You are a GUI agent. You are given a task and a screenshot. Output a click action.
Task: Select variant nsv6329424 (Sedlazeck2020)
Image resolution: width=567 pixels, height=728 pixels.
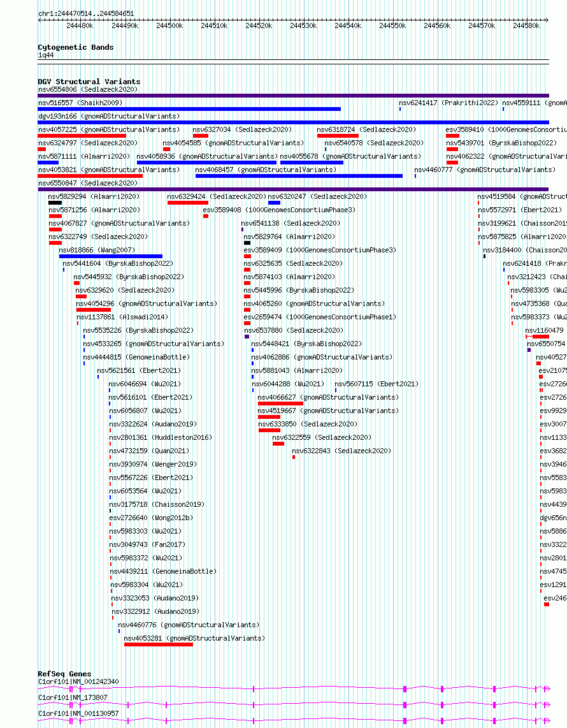[x=217, y=197]
